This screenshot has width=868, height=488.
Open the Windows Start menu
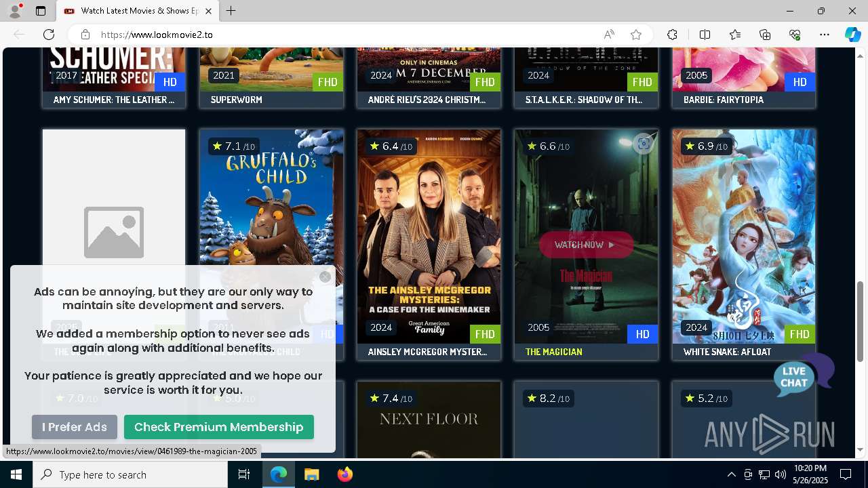coord(16,474)
